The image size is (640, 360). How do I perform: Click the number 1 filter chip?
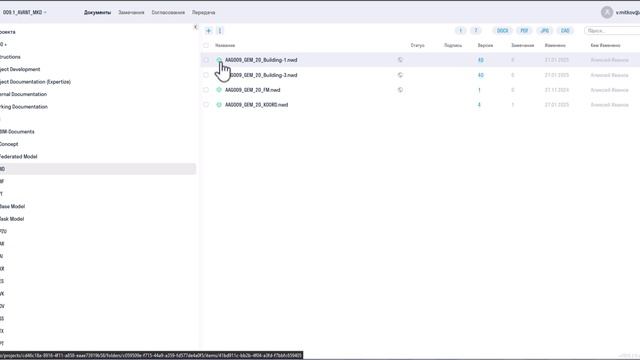click(460, 31)
